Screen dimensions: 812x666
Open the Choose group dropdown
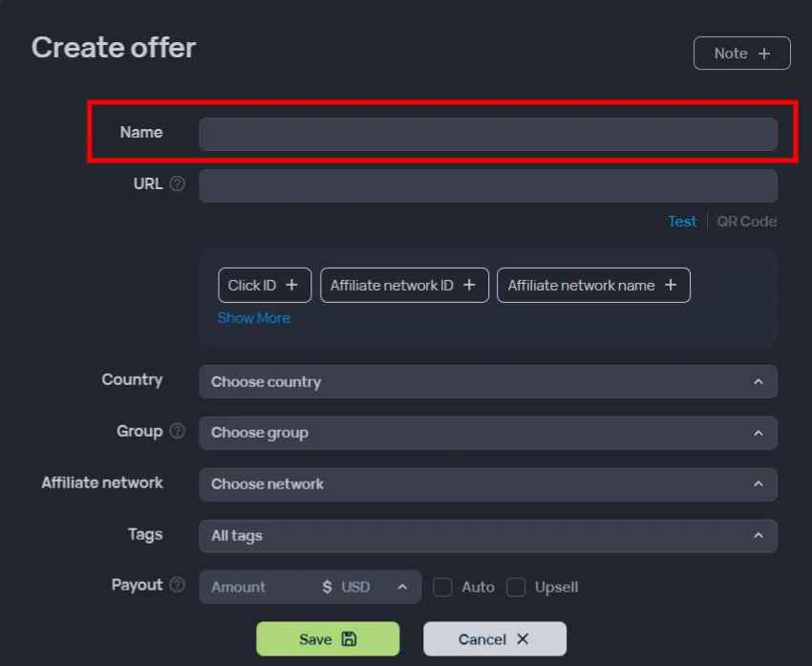(x=488, y=433)
